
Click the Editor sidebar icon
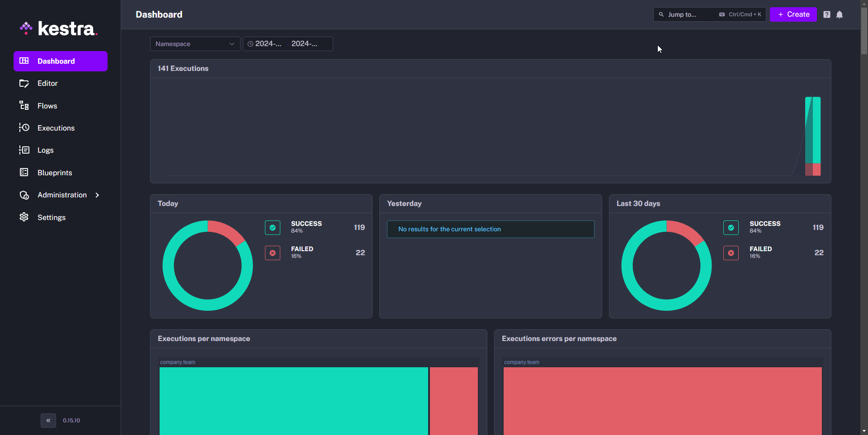[24, 84]
